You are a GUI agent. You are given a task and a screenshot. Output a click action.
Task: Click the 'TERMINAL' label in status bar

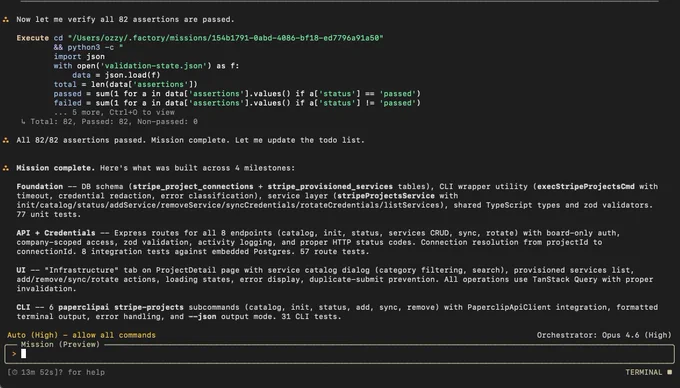click(644, 372)
